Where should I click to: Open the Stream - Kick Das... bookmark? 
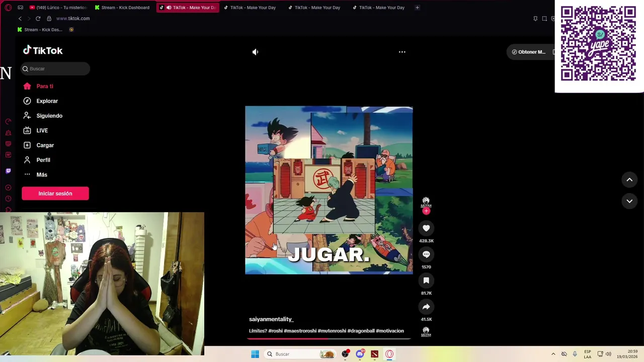(40, 30)
